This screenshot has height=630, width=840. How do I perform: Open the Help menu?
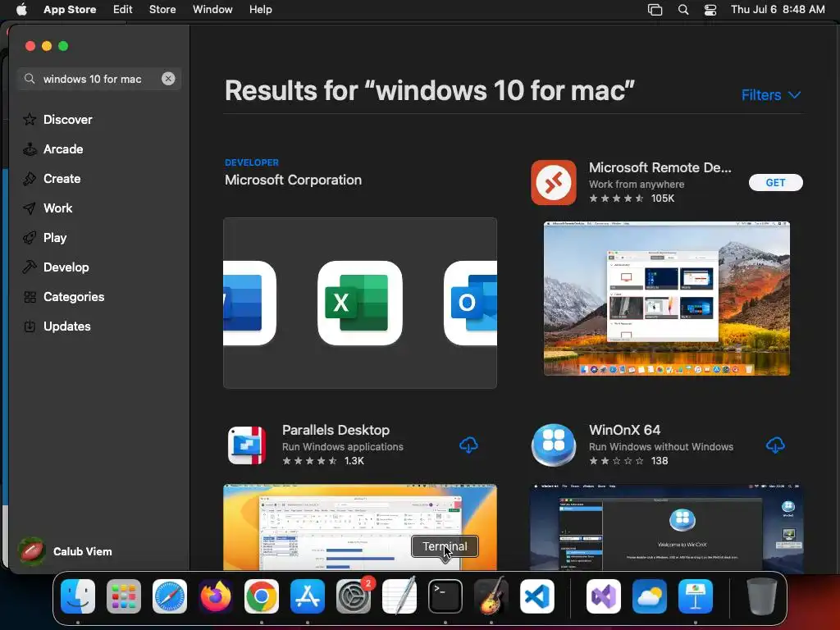click(x=260, y=10)
